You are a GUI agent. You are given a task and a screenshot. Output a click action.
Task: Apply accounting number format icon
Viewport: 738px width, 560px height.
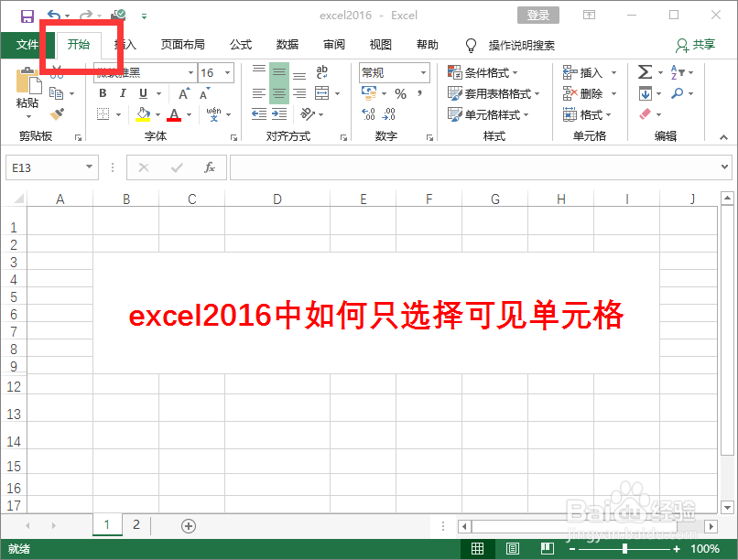[x=369, y=93]
